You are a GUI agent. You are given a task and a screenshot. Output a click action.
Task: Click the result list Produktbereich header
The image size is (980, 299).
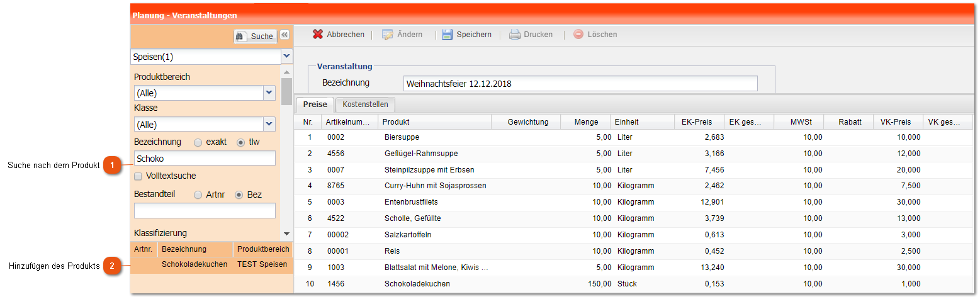(263, 249)
